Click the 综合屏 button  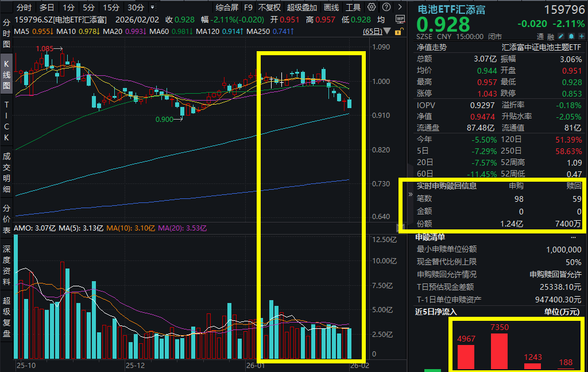click(x=228, y=7)
